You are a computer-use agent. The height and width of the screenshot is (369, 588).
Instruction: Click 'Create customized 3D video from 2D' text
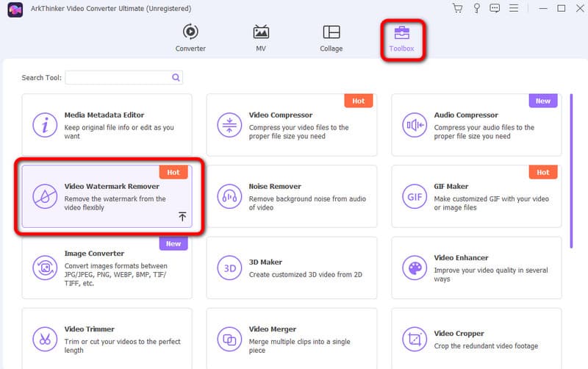[x=306, y=274]
